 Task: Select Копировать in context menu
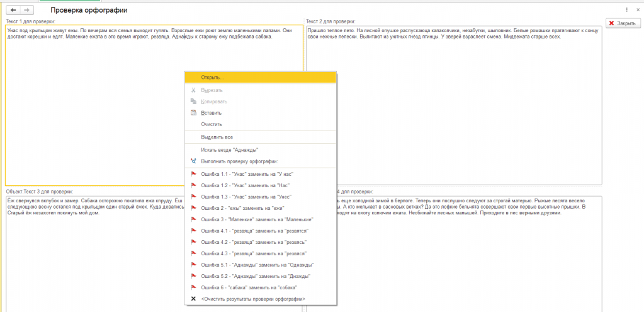pyautogui.click(x=261, y=101)
